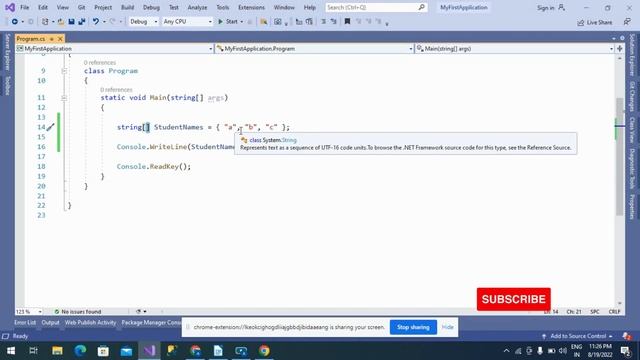The width and height of the screenshot is (640, 360).
Task: Click the Find in Files icon
Action: 264,22
